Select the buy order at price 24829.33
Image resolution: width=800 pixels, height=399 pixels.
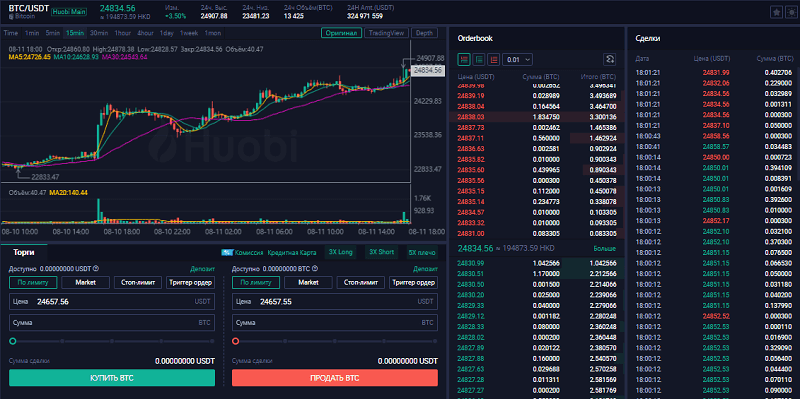[537, 306]
